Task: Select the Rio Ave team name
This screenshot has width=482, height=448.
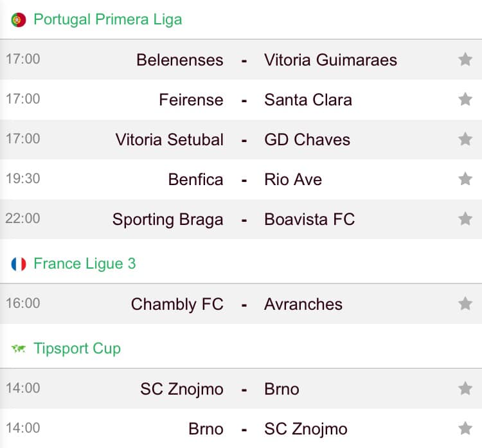Action: (x=293, y=179)
